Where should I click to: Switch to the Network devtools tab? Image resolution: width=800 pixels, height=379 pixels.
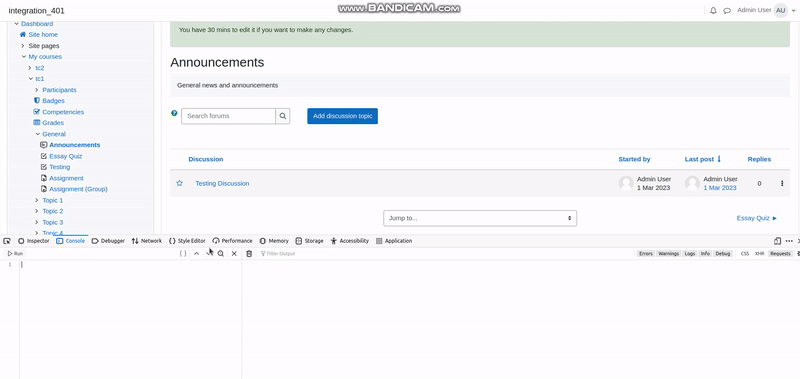pyautogui.click(x=146, y=241)
